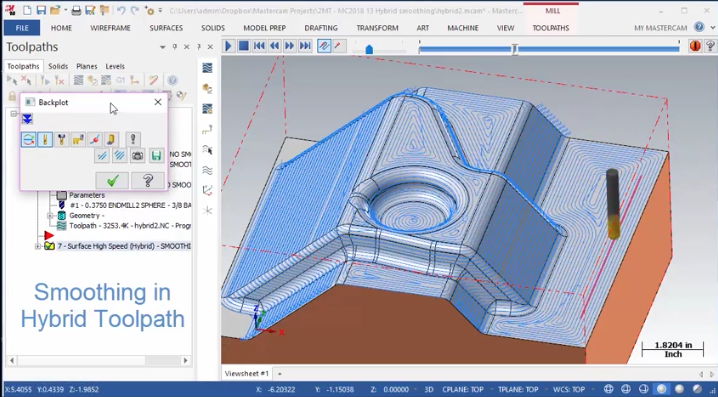Open the HOME ribbon tab
Viewport: 718px width, 397px height.
[x=61, y=28]
